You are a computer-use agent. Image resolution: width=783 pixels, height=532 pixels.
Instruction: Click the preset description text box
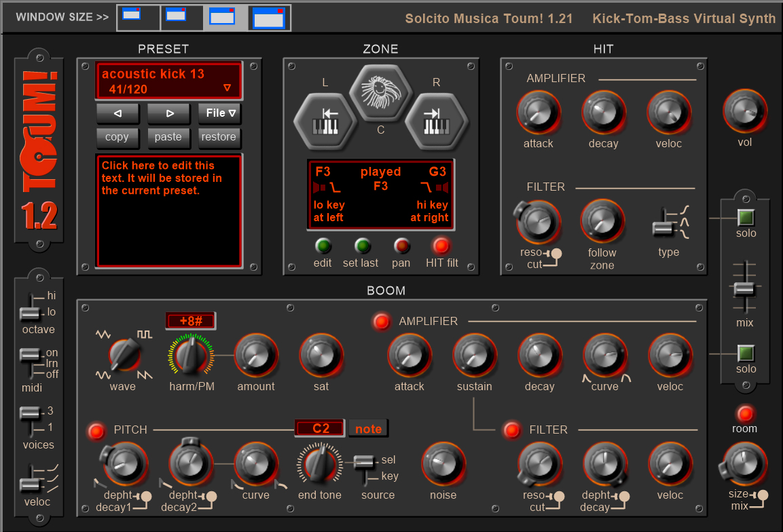[x=169, y=211]
